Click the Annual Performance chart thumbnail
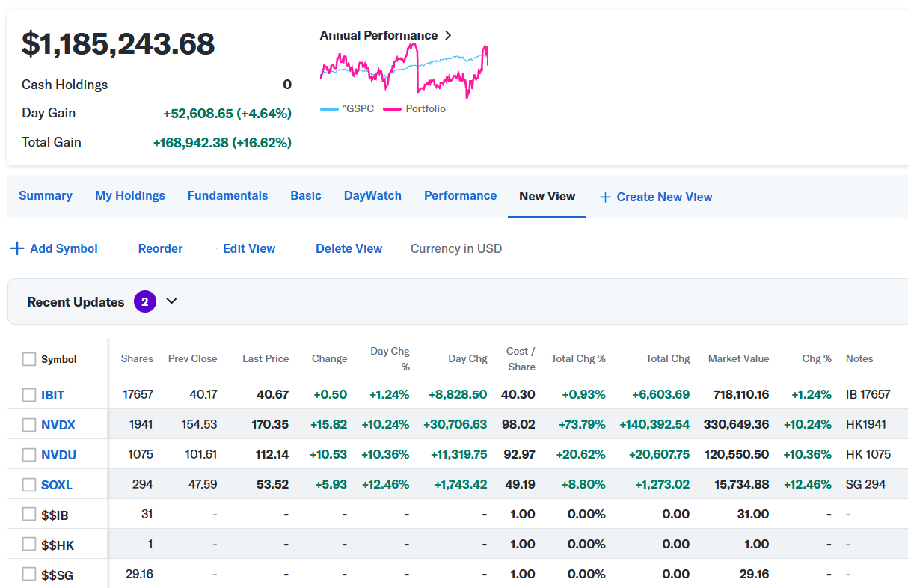This screenshot has width=908, height=588. [x=404, y=71]
